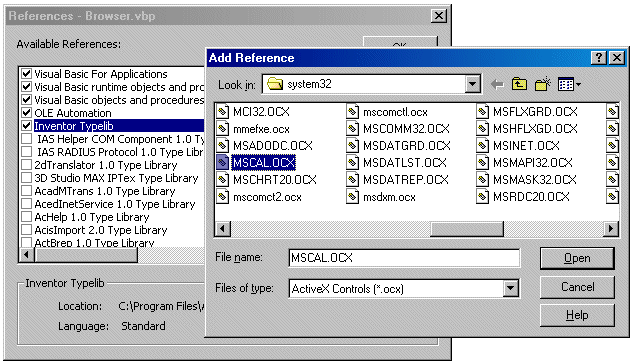Select the msdxm.ocx file name
Viewport: 634px width, 364px height.
pos(389,197)
